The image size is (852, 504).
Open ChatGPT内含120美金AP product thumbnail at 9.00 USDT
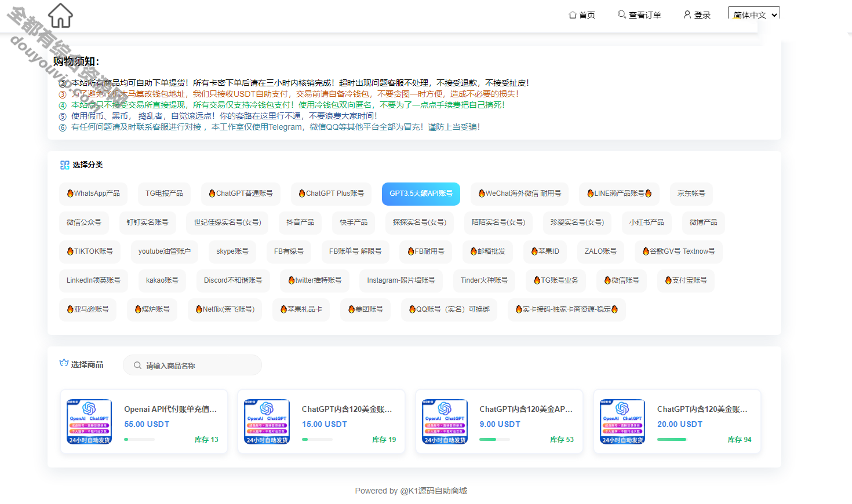click(x=445, y=422)
